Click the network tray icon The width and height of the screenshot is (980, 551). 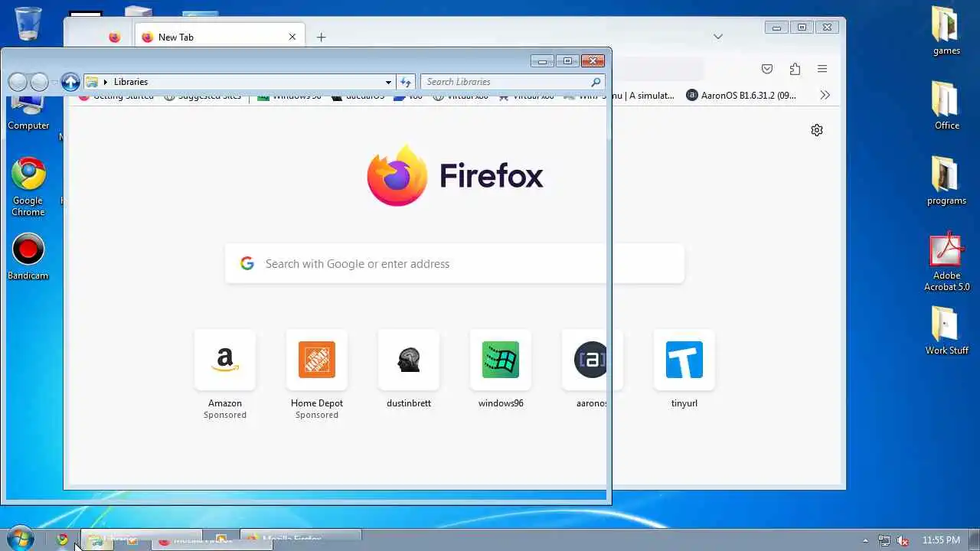coord(884,540)
